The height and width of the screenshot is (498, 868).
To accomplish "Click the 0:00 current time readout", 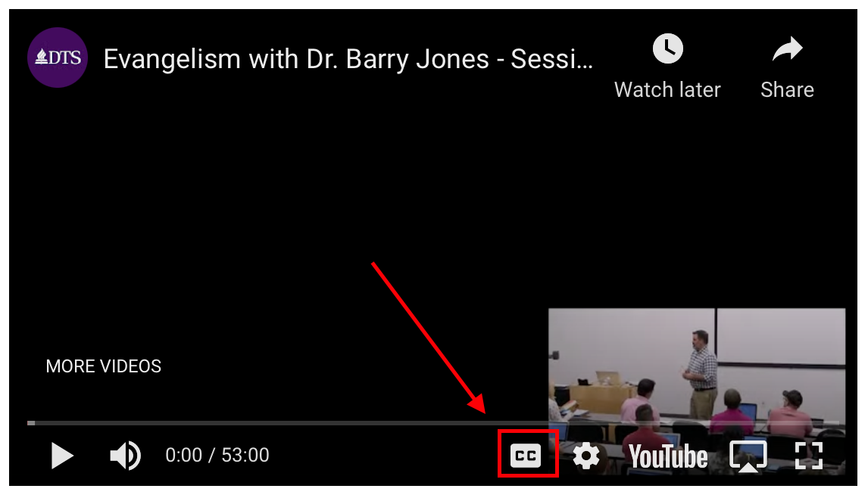I will coord(184,456).
